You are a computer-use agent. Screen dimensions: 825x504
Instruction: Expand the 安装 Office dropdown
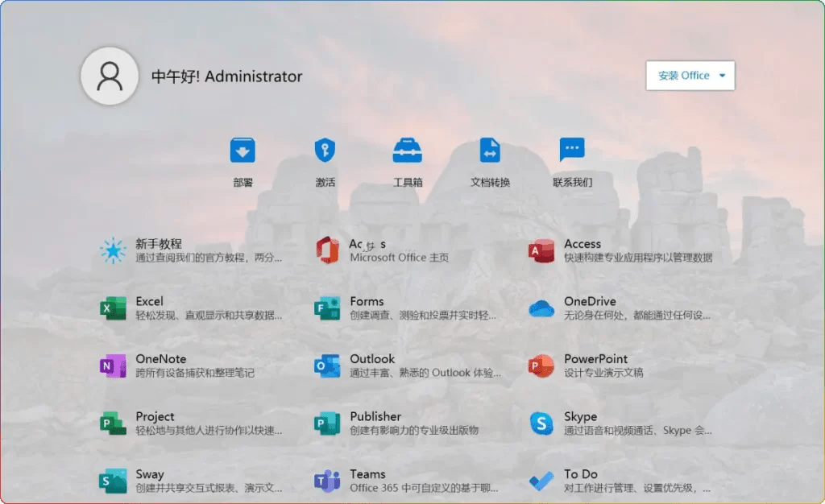tap(690, 75)
